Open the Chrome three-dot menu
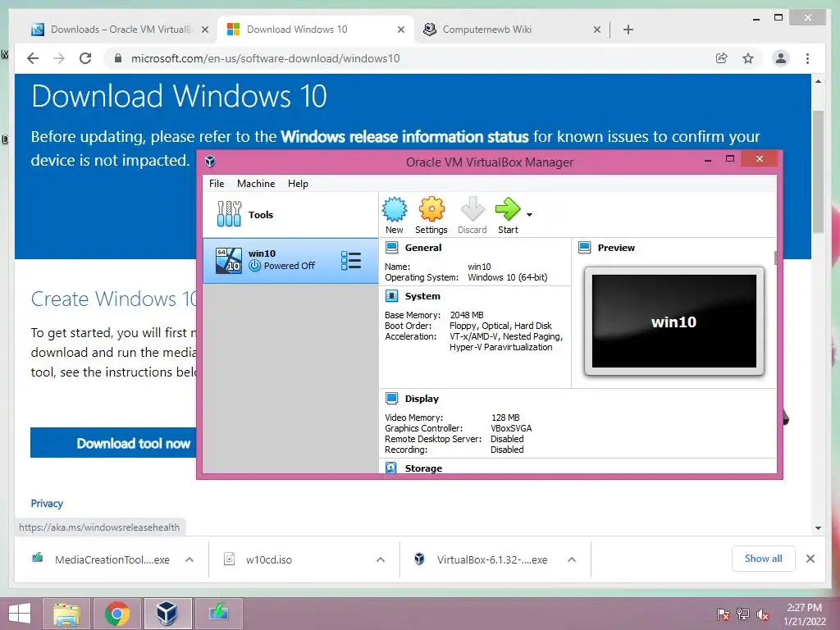840x630 pixels. click(807, 58)
